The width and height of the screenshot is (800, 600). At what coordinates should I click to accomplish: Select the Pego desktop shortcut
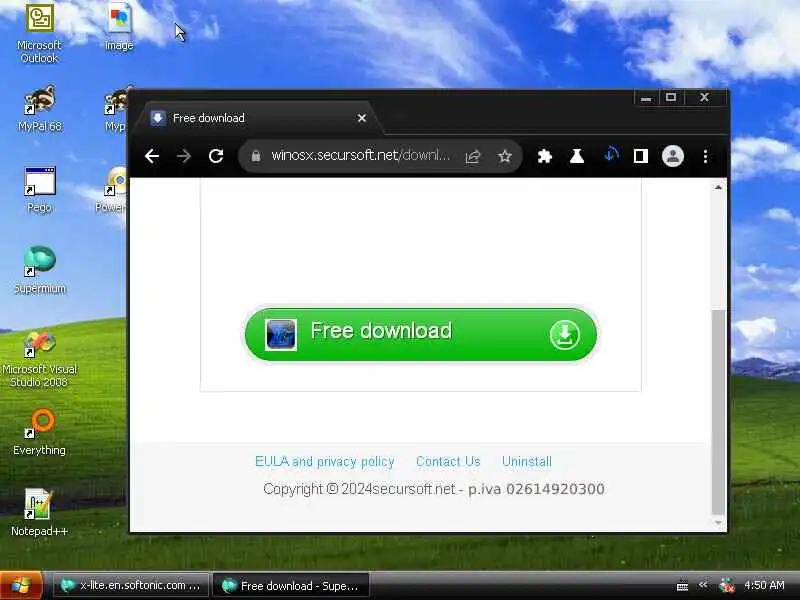[39, 189]
